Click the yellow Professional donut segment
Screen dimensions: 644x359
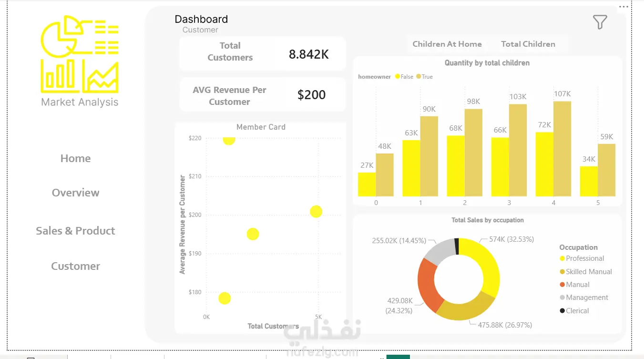tap(489, 264)
